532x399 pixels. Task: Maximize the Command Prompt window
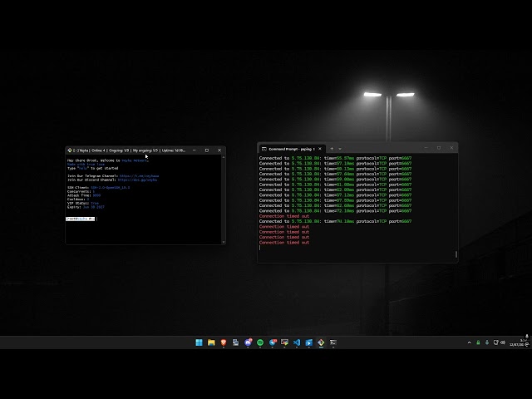pos(439,148)
